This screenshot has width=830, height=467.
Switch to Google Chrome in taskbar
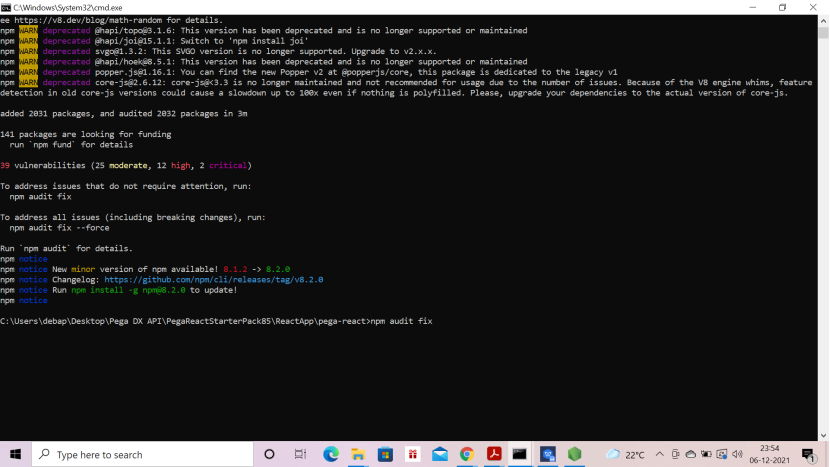pos(466,454)
